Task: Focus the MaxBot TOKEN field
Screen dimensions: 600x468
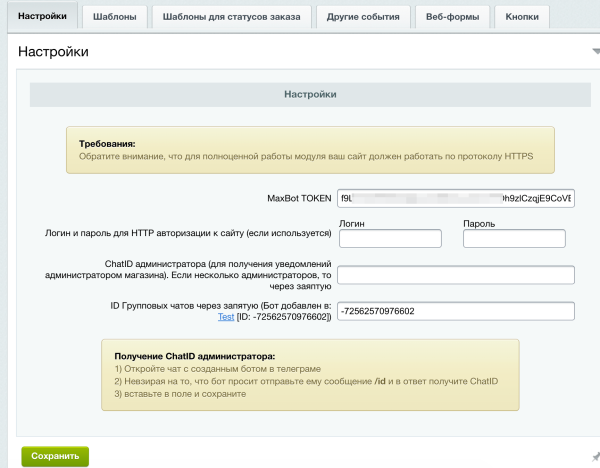Action: pos(455,198)
